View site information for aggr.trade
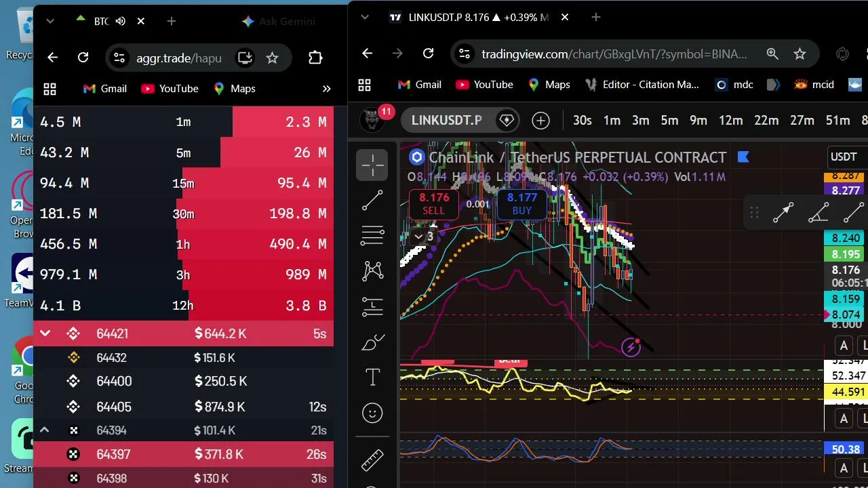The height and width of the screenshot is (488, 868). pos(119,58)
